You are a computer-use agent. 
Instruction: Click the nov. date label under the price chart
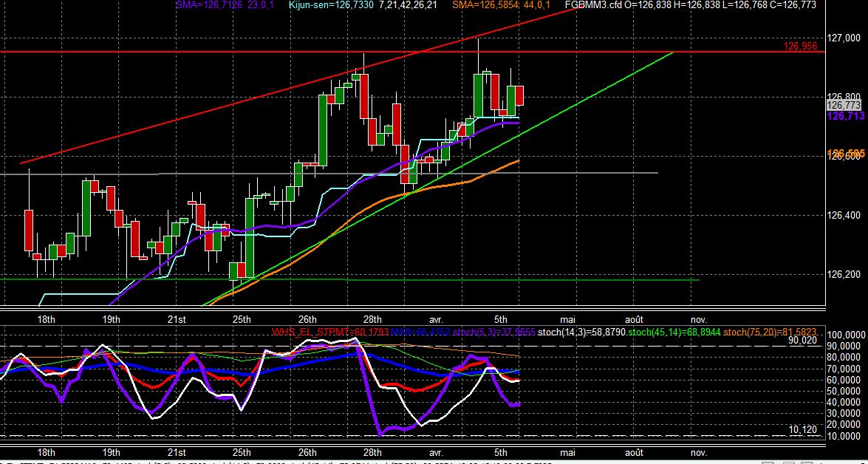699,319
